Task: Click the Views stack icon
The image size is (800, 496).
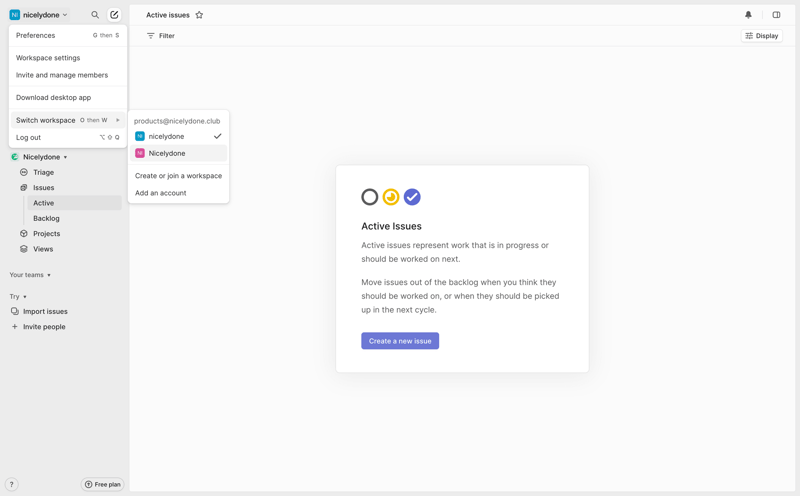Action: click(x=23, y=249)
